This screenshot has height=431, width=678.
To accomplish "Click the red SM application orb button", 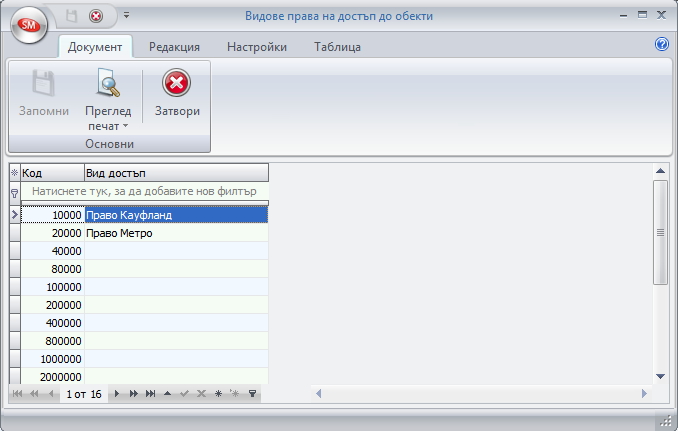I will 29,25.
